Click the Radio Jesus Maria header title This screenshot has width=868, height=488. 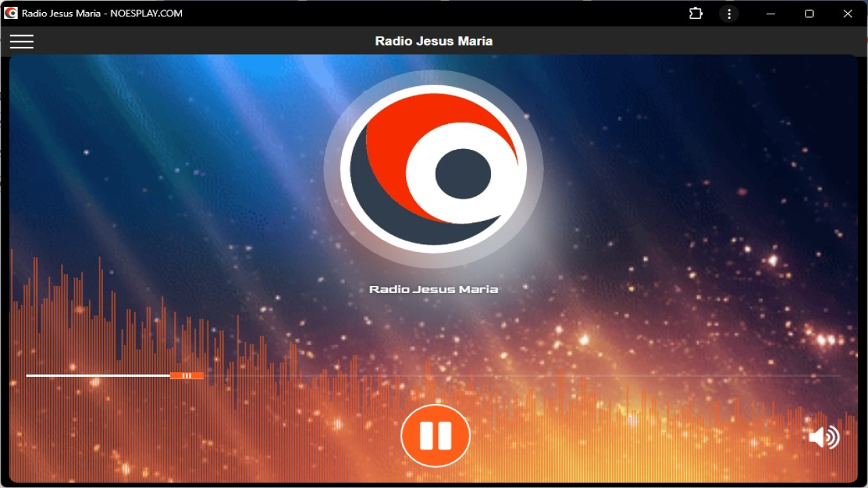point(434,41)
